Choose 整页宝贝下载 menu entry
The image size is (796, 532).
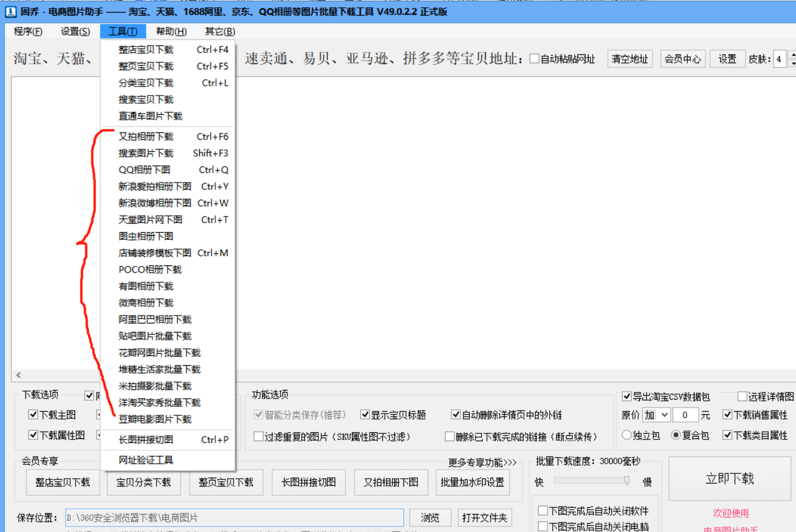point(168,66)
